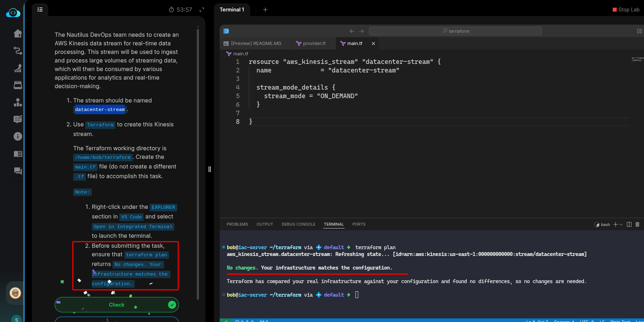Close the main.tf editor tab
644x322 pixels.
tap(373, 44)
